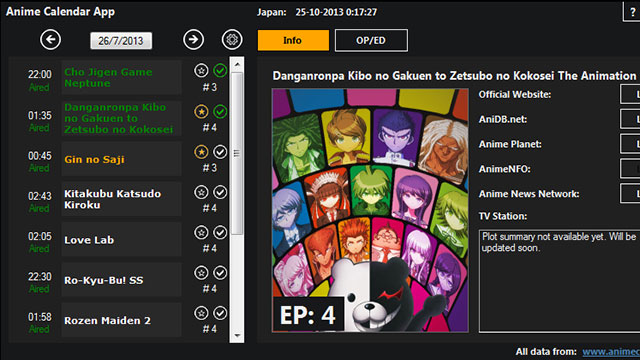Open settings with the gear icon
The image size is (640, 360).
click(232, 40)
